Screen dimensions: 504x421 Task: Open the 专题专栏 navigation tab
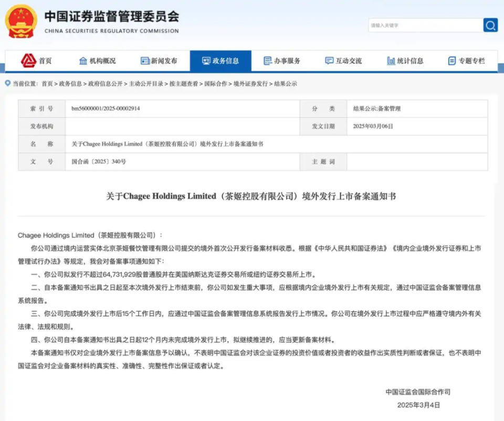466,61
